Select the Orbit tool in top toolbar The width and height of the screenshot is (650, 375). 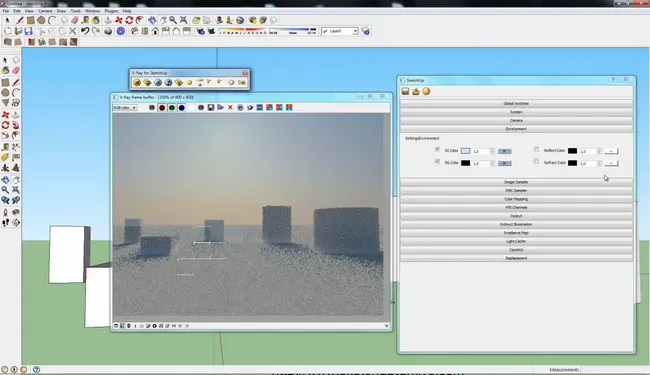point(152,20)
